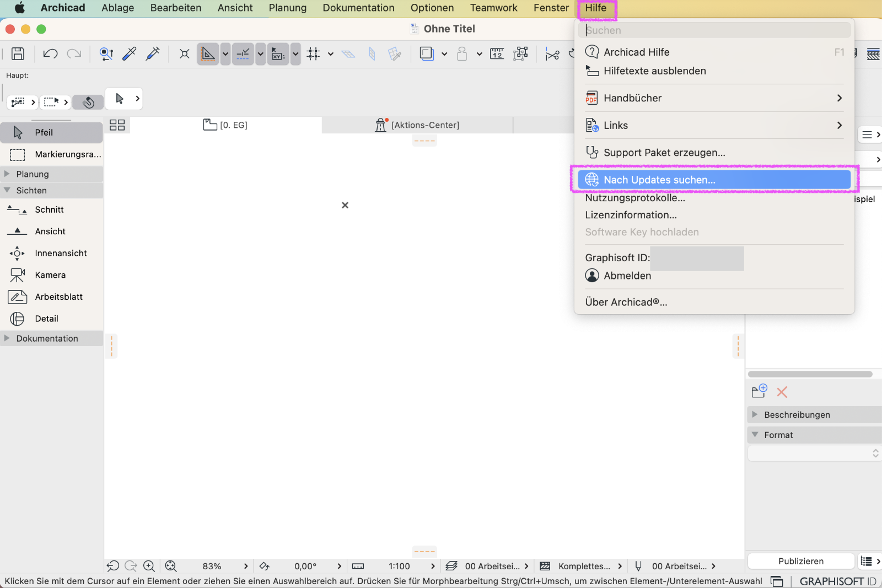Select Hilfetexte ausblenden
This screenshot has width=882, height=588.
point(714,71)
